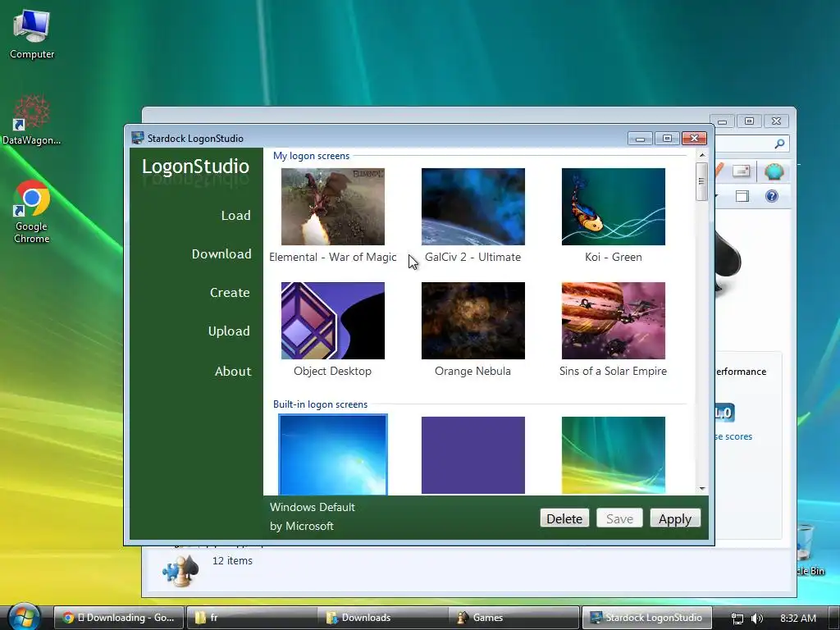Image resolution: width=840 pixels, height=630 pixels.
Task: Click the Stardock LogonStudio title bar icon
Action: (138, 138)
